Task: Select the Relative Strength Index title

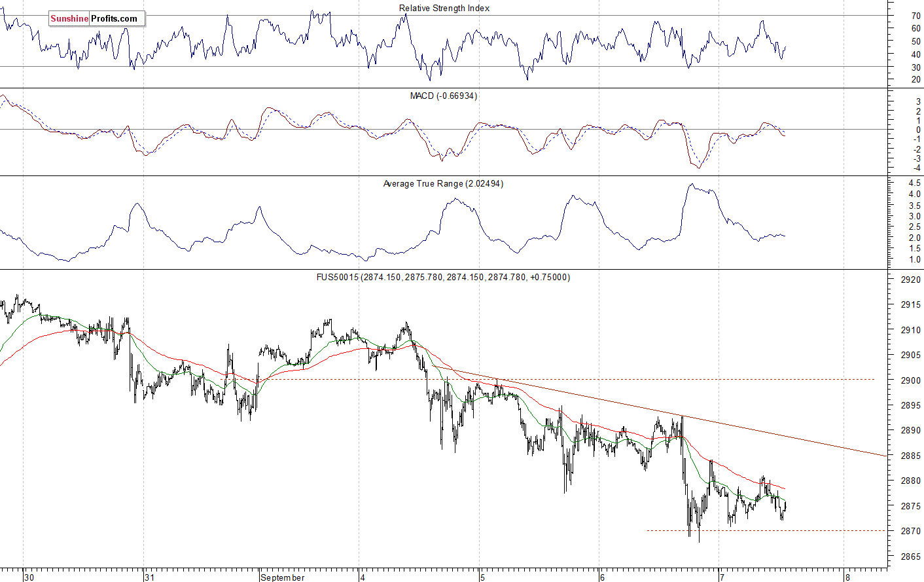Action: pos(444,8)
